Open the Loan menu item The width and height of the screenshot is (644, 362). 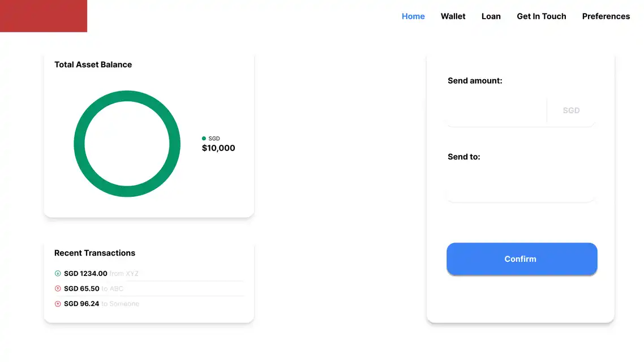tap(491, 16)
